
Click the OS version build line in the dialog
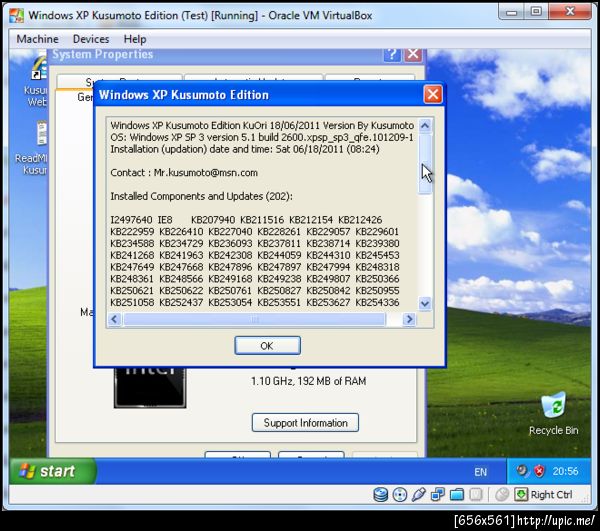(x=262, y=138)
